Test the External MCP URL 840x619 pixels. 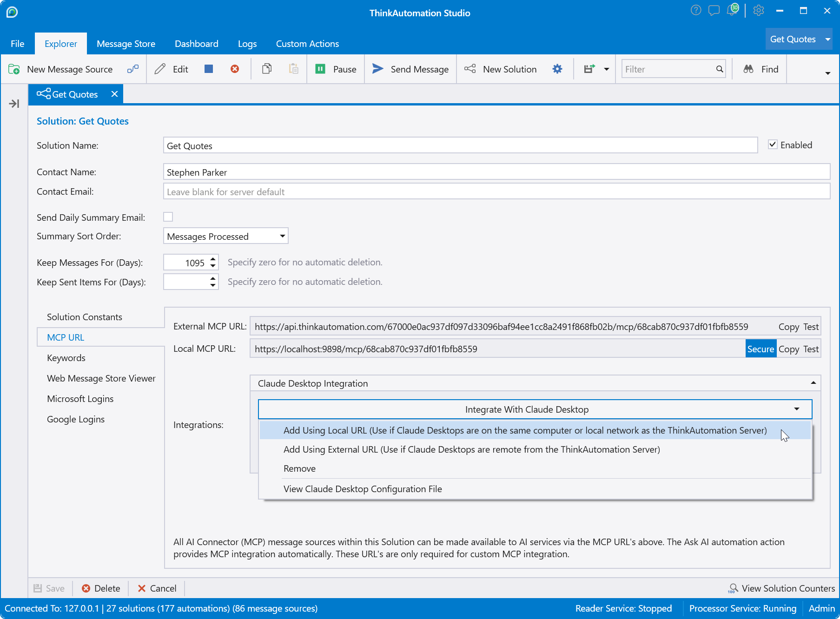pyautogui.click(x=811, y=327)
